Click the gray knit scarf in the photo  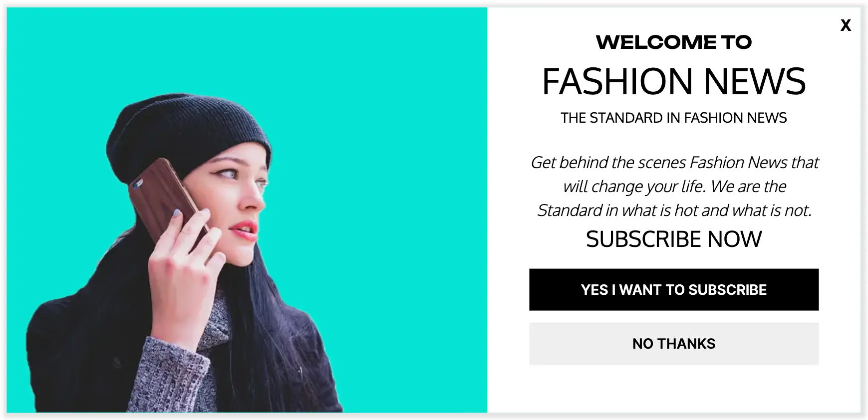[215, 319]
